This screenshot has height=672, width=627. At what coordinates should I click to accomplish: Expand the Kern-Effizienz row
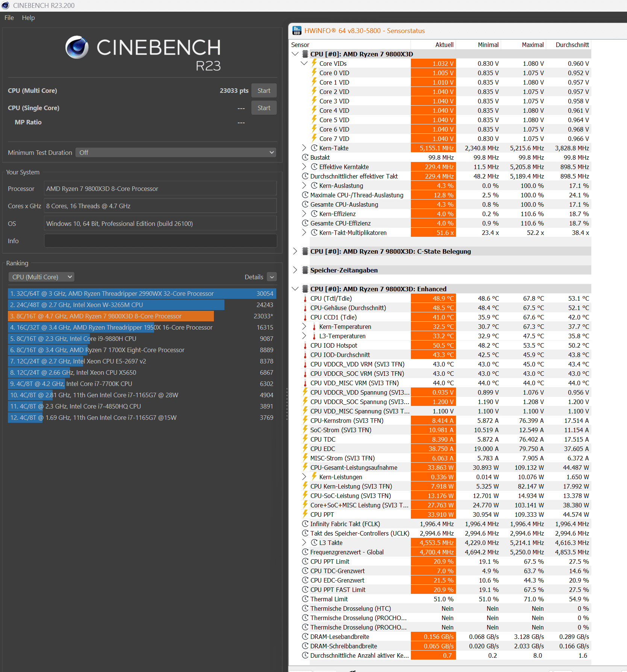304,214
